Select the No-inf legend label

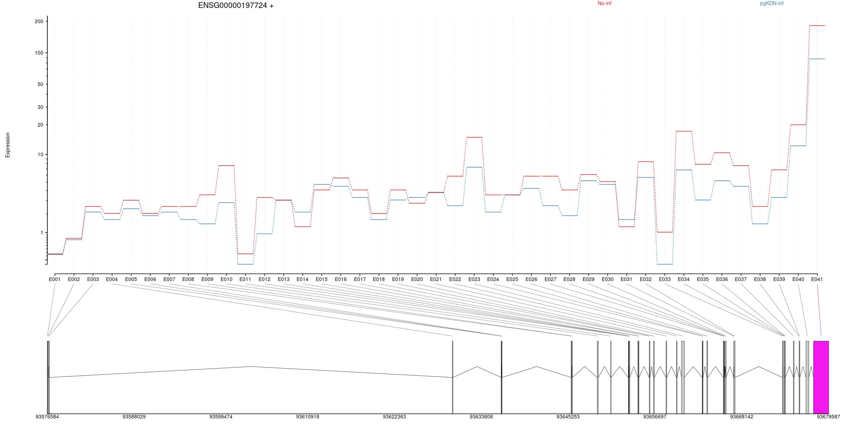(604, 3)
